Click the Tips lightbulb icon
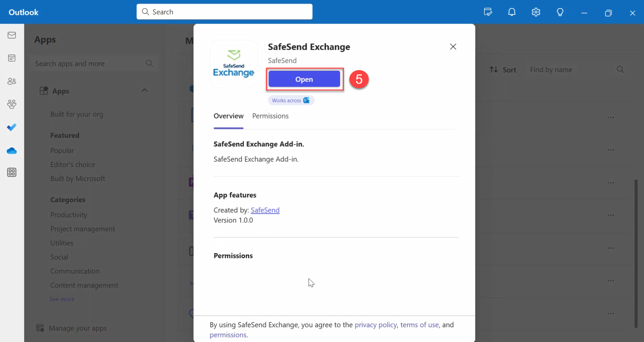The height and width of the screenshot is (342, 644). [x=560, y=12]
